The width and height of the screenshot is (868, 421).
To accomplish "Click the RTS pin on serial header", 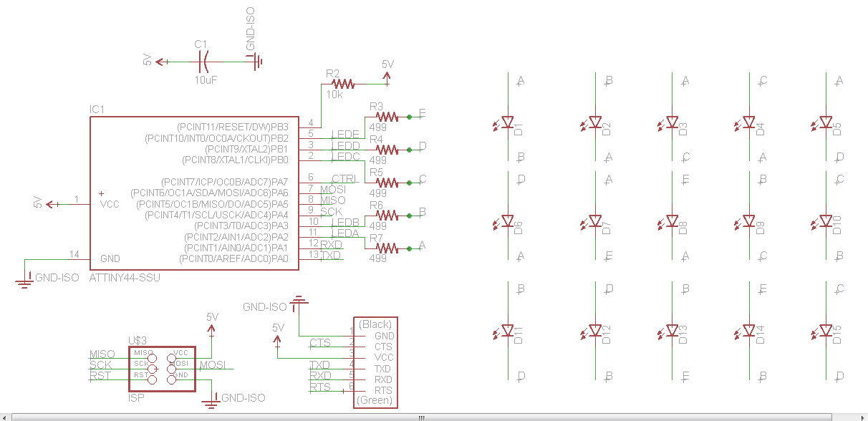I will point(383,390).
